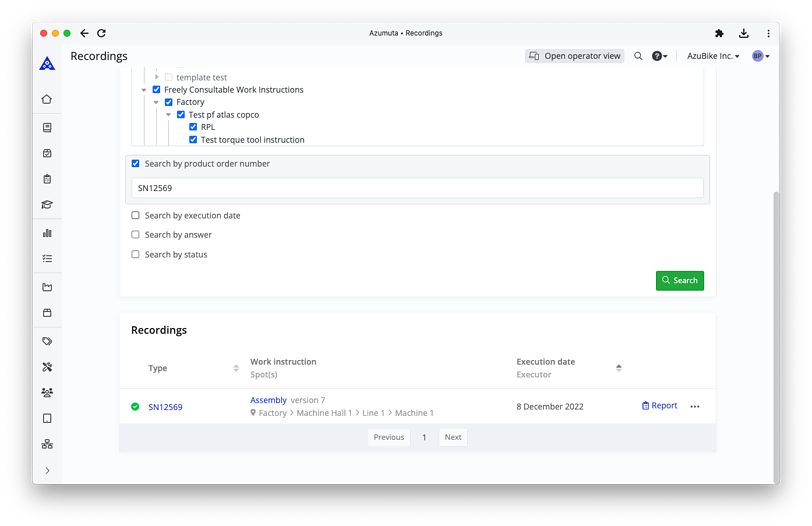Open the crossed tools icon in sidebar
The width and height of the screenshot is (812, 526).
coord(47,367)
